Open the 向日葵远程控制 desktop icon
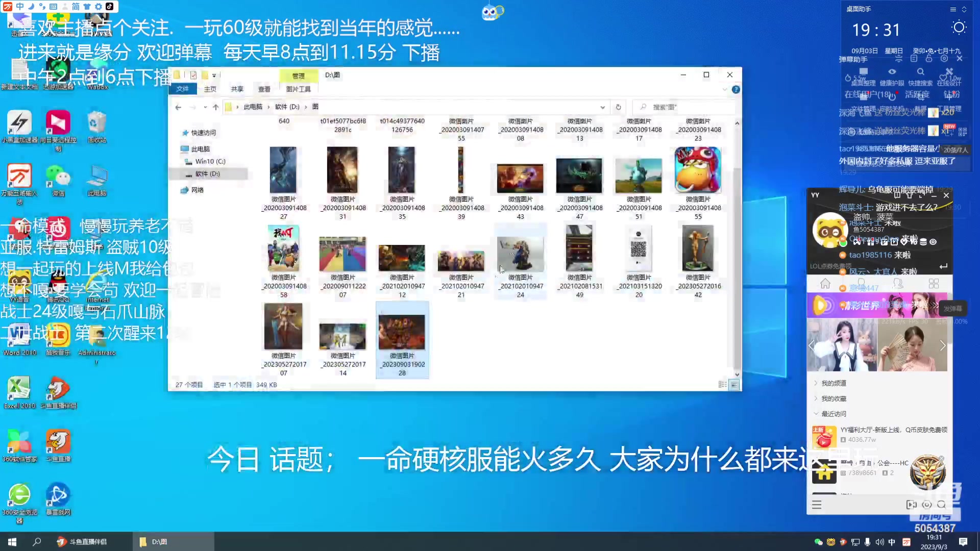The width and height of the screenshot is (980, 551). click(58, 130)
